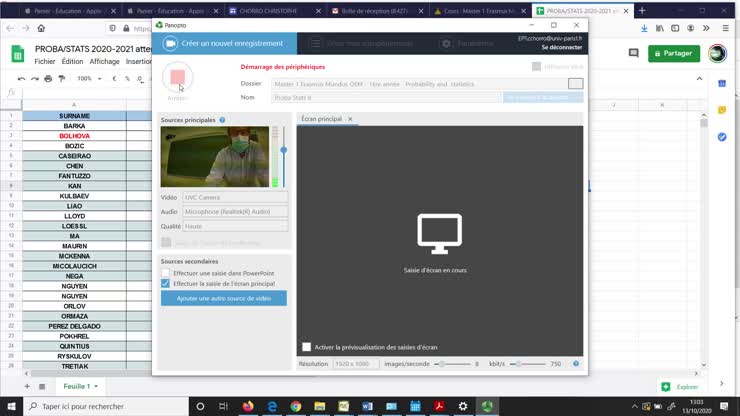Toggle screen capture preview checkbox
Image resolution: width=740 pixels, height=416 pixels.
[306, 347]
